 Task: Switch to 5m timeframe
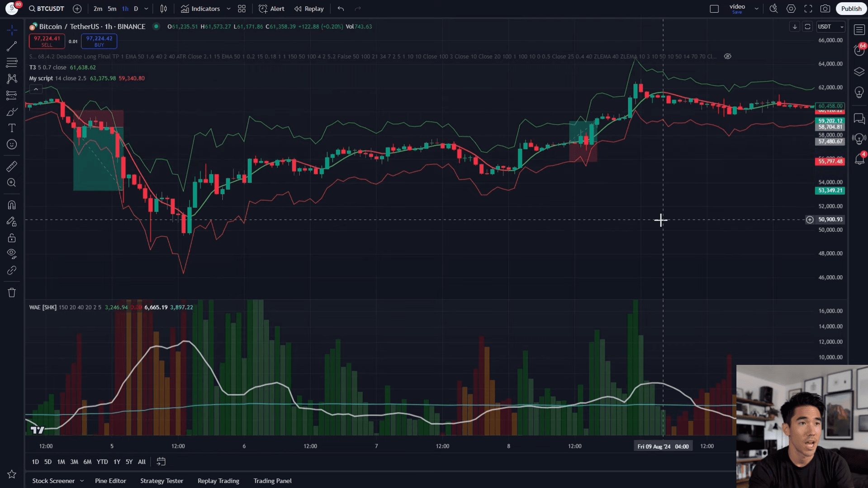[112, 9]
